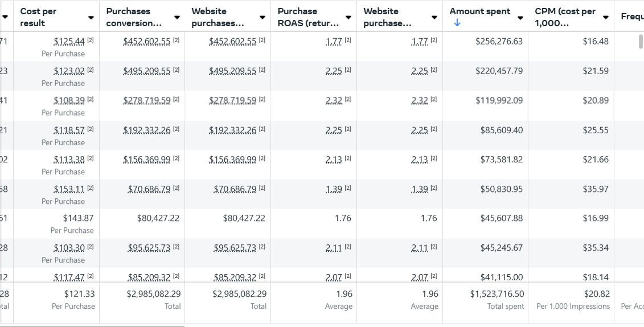644x327 pixels.
Task: Open footnote [2] beside $108.39 cost
Action: (91, 99)
